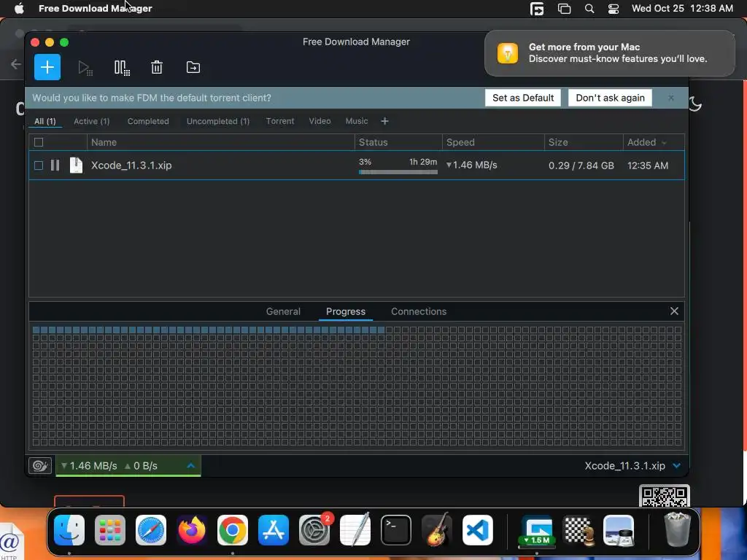The image size is (747, 560).
Task: Select the Video filter tab
Action: tap(320, 122)
